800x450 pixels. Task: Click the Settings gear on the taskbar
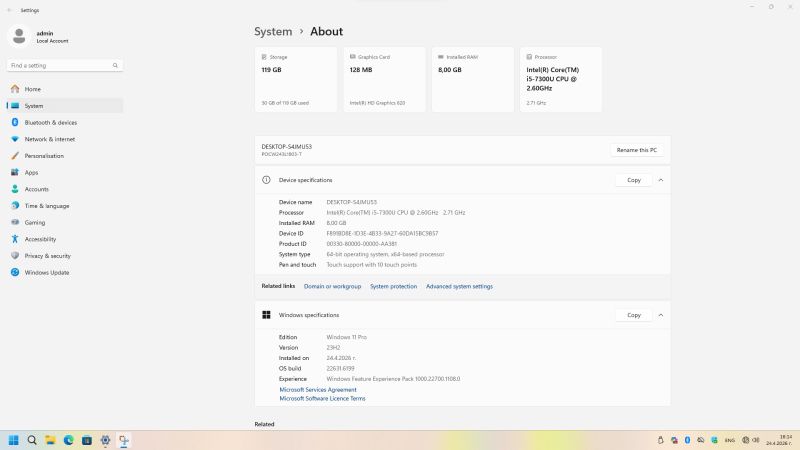click(x=105, y=440)
